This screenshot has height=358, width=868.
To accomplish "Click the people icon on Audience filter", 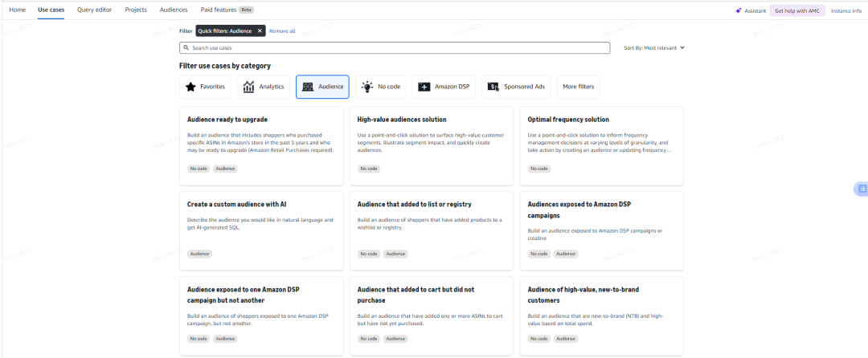I will (x=308, y=87).
